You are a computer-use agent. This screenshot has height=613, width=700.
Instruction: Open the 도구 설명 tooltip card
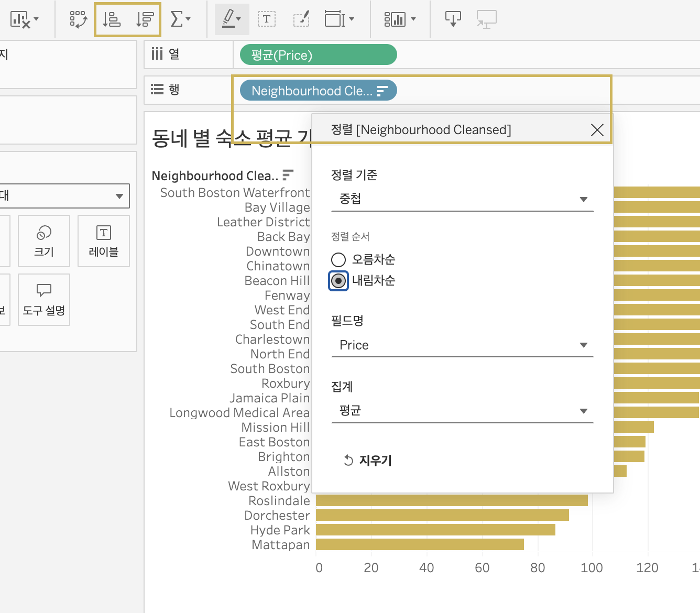44,300
